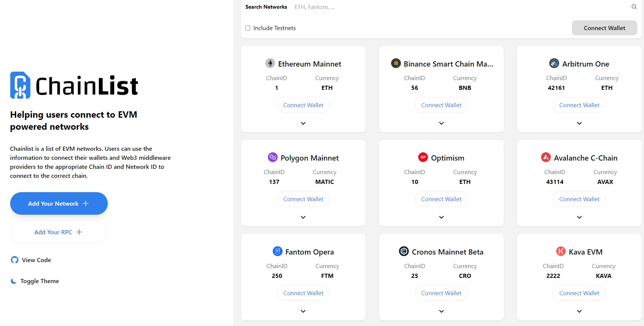Click the Avalanche C-Chain logo icon
This screenshot has width=644, height=326.
[546, 157]
